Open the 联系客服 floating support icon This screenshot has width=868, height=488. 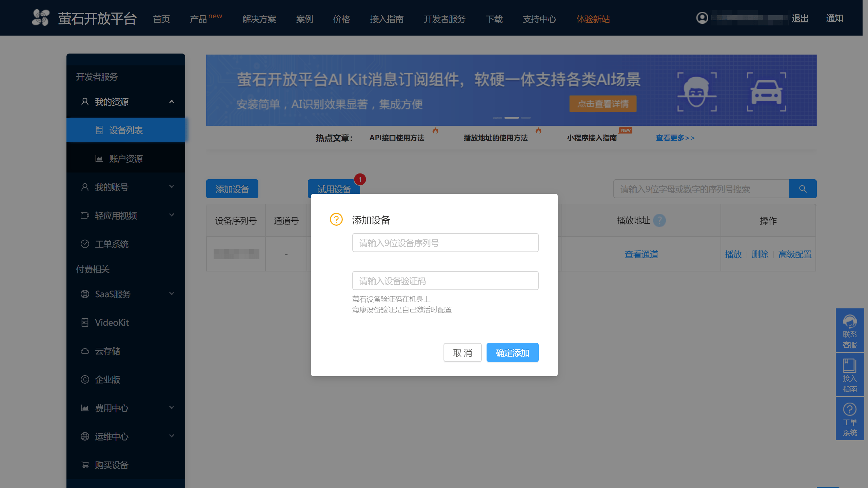pyautogui.click(x=849, y=322)
